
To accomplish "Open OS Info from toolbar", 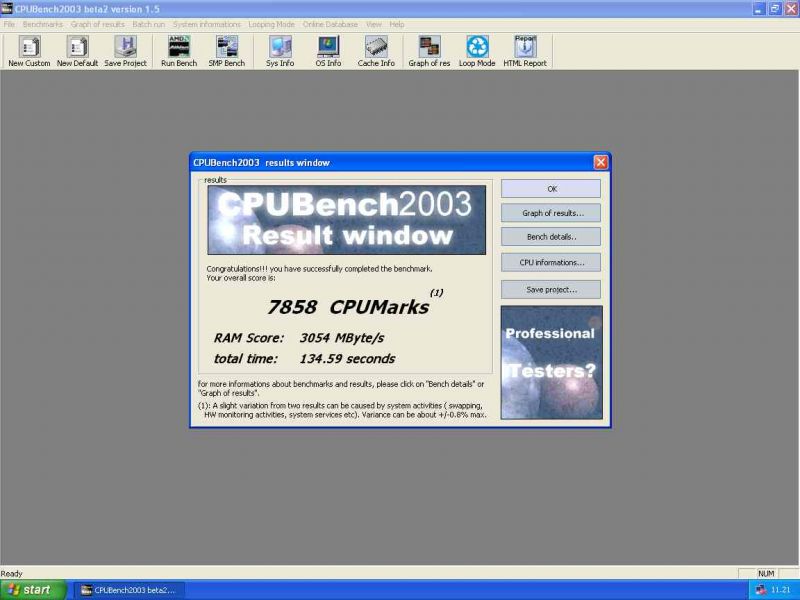I will [x=328, y=51].
